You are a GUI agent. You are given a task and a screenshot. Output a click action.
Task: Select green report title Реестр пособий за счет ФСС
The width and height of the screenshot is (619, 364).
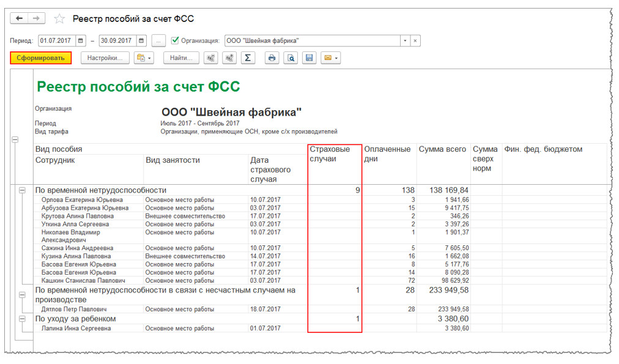tap(138, 86)
